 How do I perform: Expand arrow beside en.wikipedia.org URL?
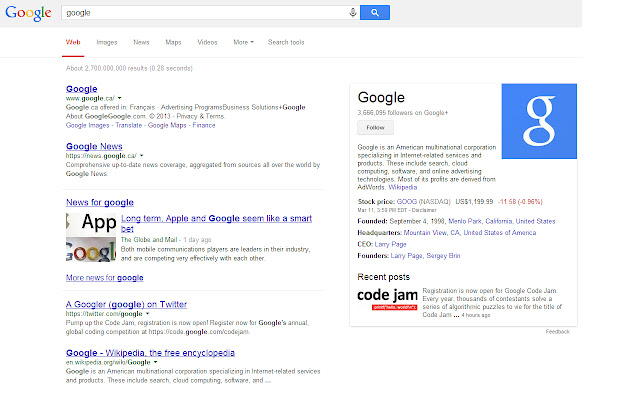pos(156,362)
